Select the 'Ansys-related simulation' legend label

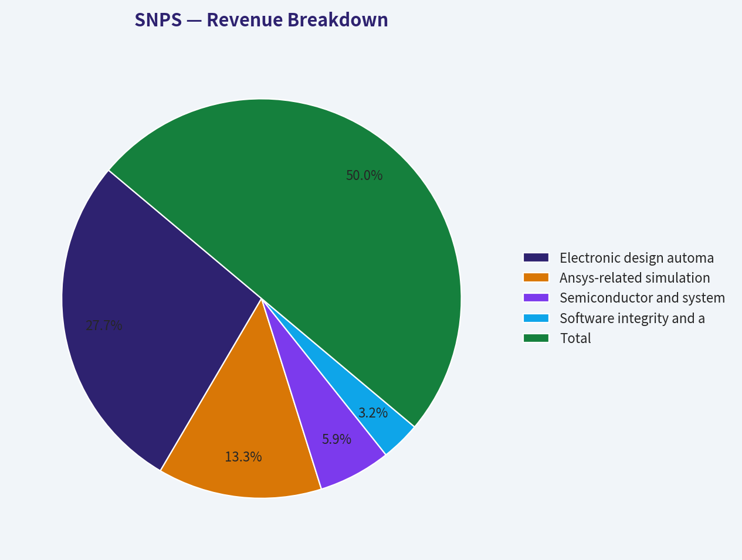(635, 278)
